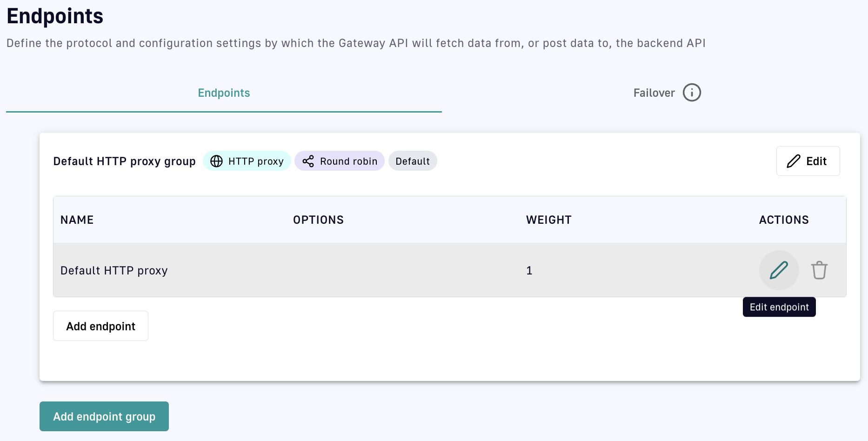
Task: Click the Add endpoint group button
Action: [104, 416]
